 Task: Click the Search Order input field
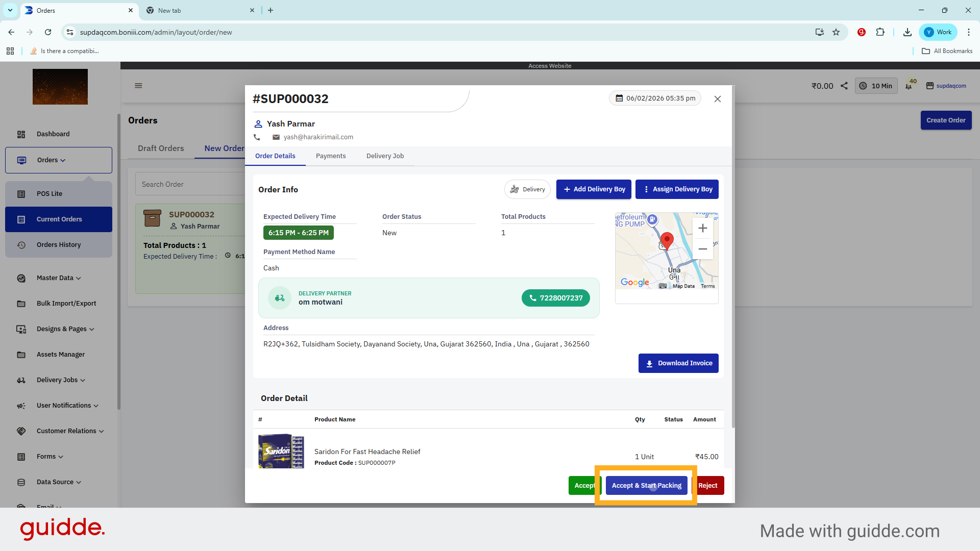(x=189, y=184)
